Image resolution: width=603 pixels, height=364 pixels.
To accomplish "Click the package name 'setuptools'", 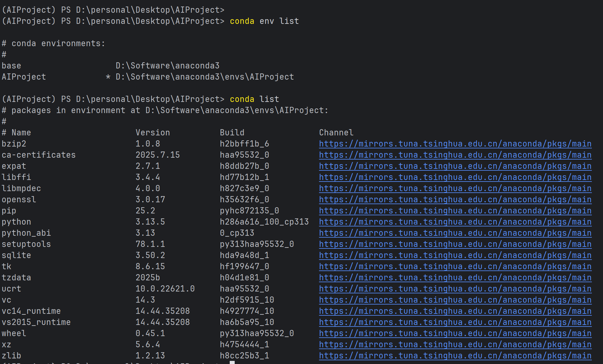I will [x=26, y=244].
